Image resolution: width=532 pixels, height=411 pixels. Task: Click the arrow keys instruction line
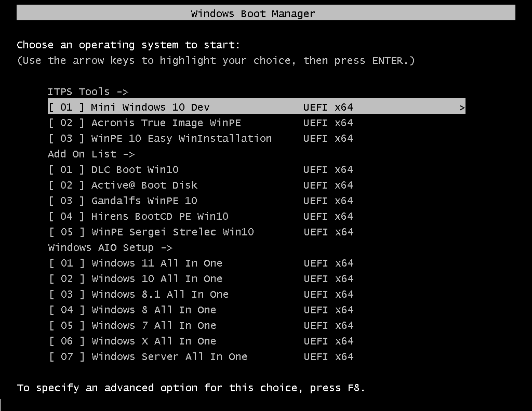(216, 61)
